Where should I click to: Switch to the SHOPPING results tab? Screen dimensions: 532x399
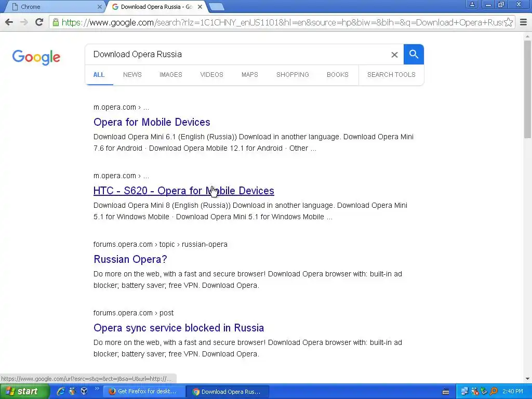292,75
